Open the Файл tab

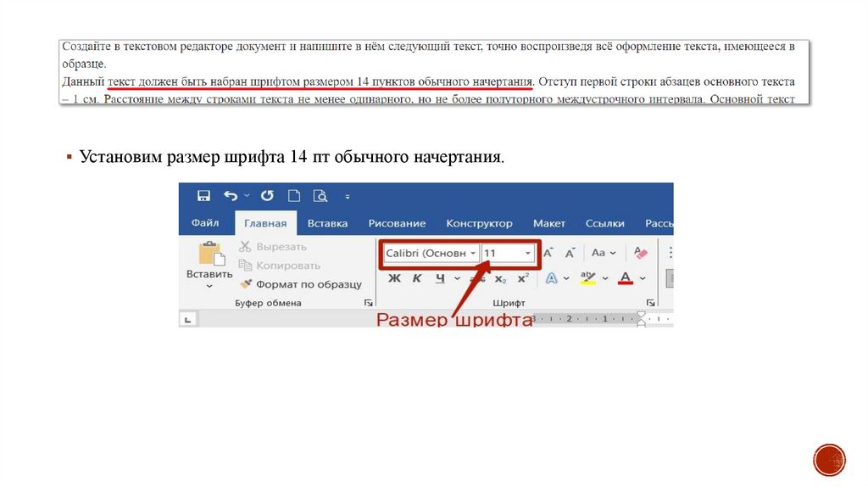(x=205, y=223)
